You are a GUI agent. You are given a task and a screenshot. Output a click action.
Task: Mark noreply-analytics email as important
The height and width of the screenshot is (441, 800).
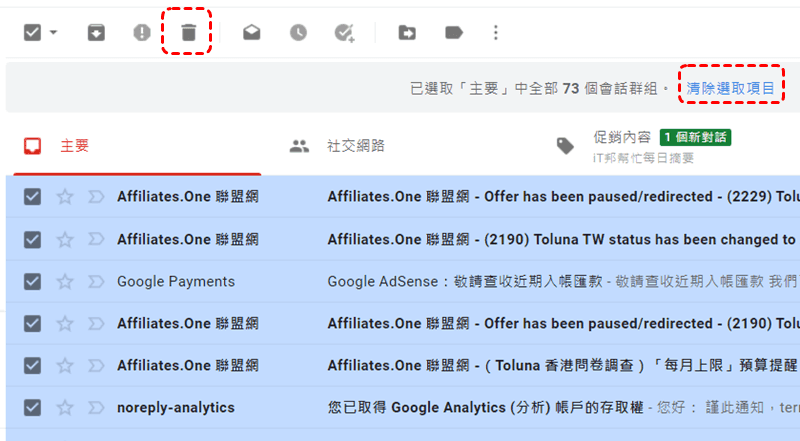[96, 407]
